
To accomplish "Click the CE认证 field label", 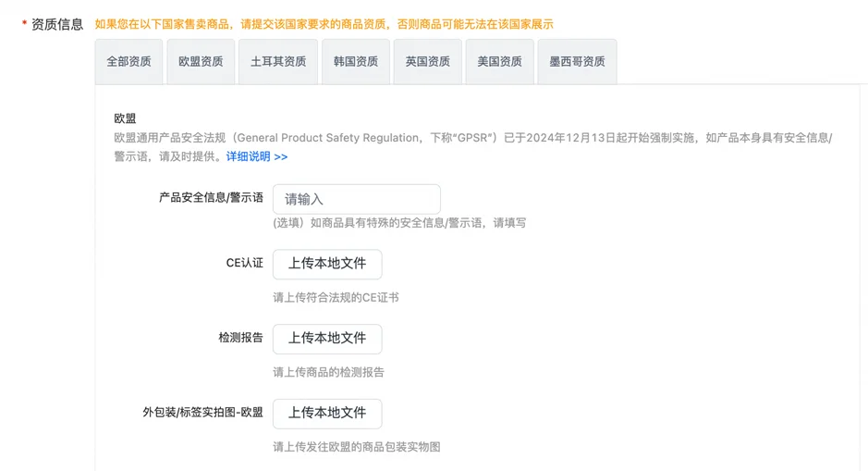I will click(x=245, y=264).
